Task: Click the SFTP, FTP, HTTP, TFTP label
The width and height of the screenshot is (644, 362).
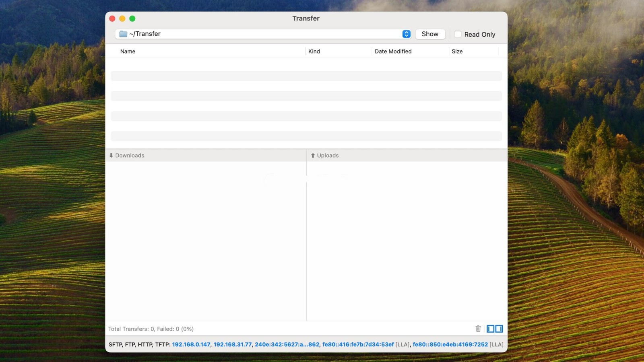Action: pyautogui.click(x=140, y=345)
